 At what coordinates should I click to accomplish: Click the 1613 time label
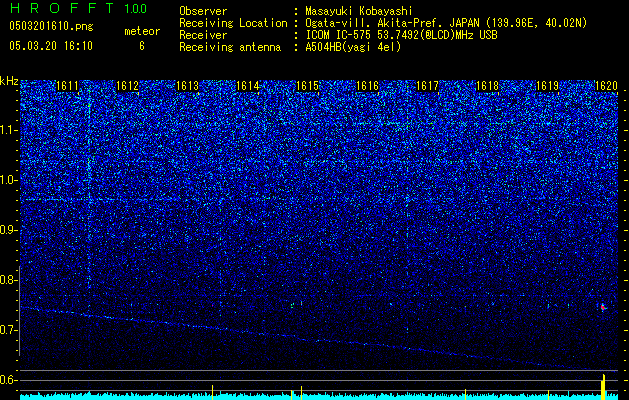click(187, 86)
